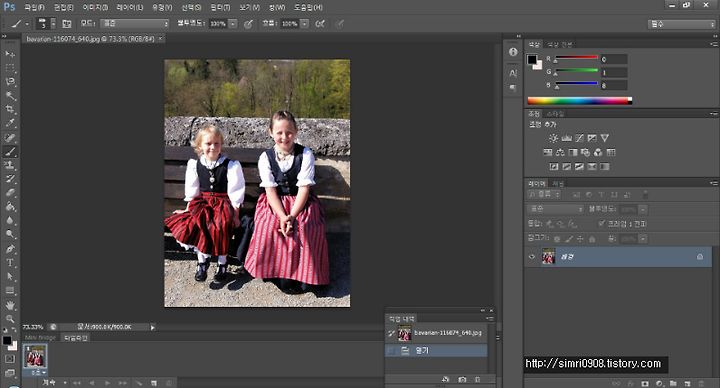Add a Color Balance adjustment
This screenshot has width=720, height=388.
[x=560, y=152]
